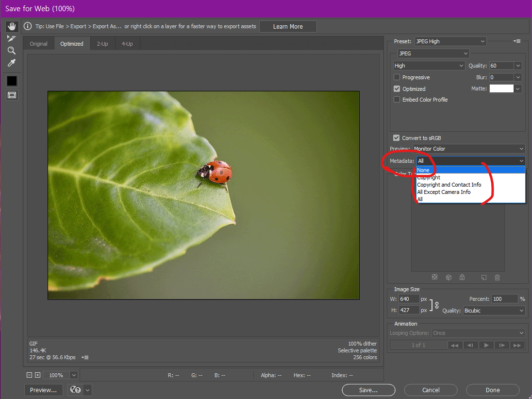This screenshot has height=399, width=532.
Task: Click the ladybug image preview
Action: [x=203, y=195]
